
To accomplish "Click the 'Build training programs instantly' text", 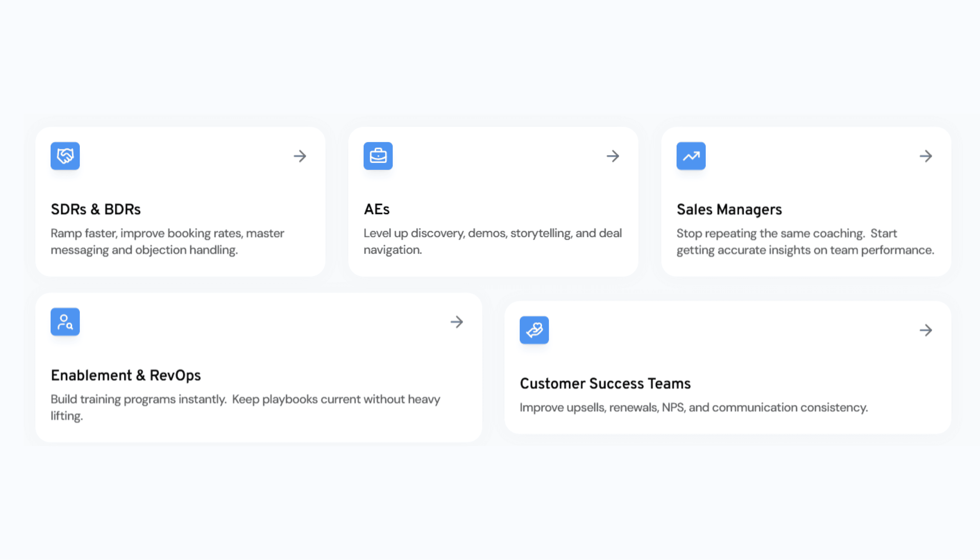I will (245, 407).
